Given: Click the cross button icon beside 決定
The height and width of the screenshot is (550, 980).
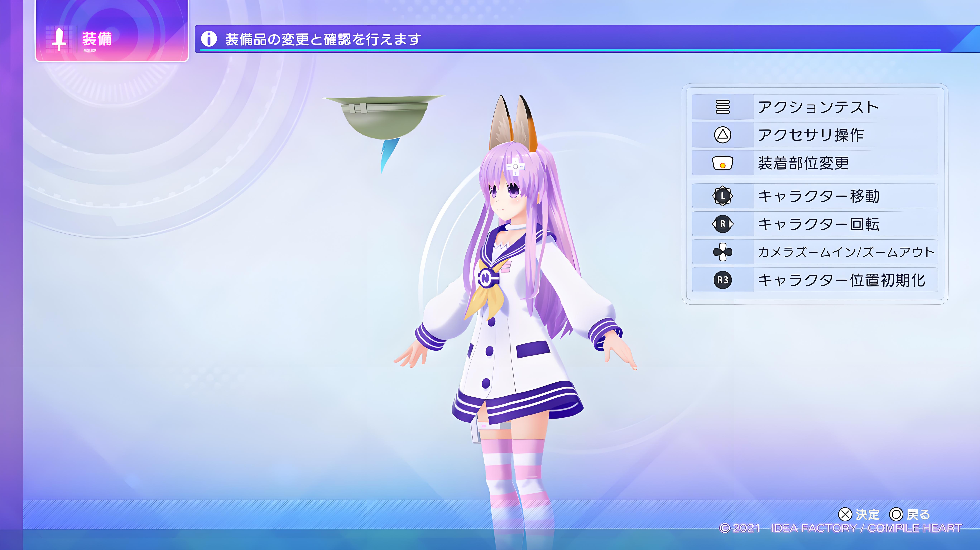Looking at the screenshot, I should coord(845,514).
